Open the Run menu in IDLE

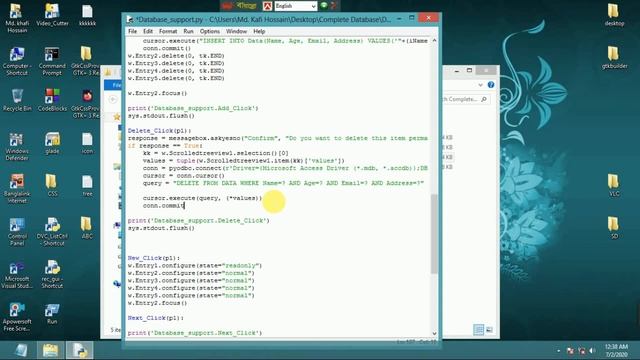[188, 31]
